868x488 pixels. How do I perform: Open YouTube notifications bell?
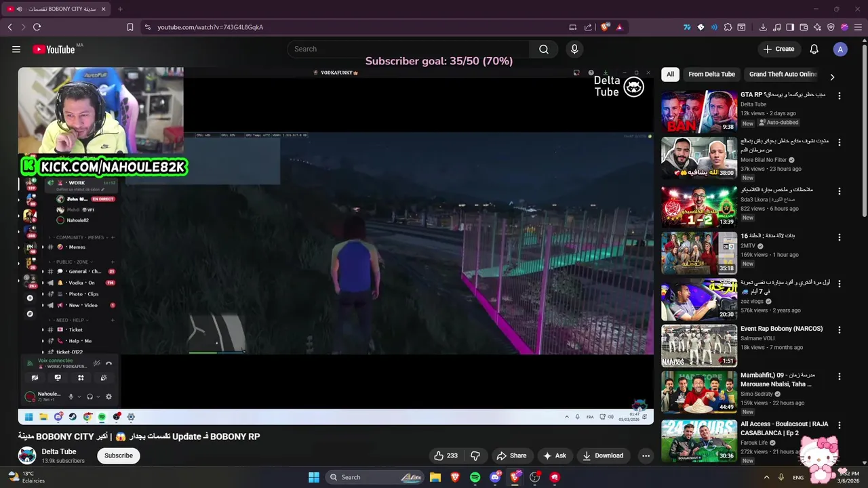(814, 49)
